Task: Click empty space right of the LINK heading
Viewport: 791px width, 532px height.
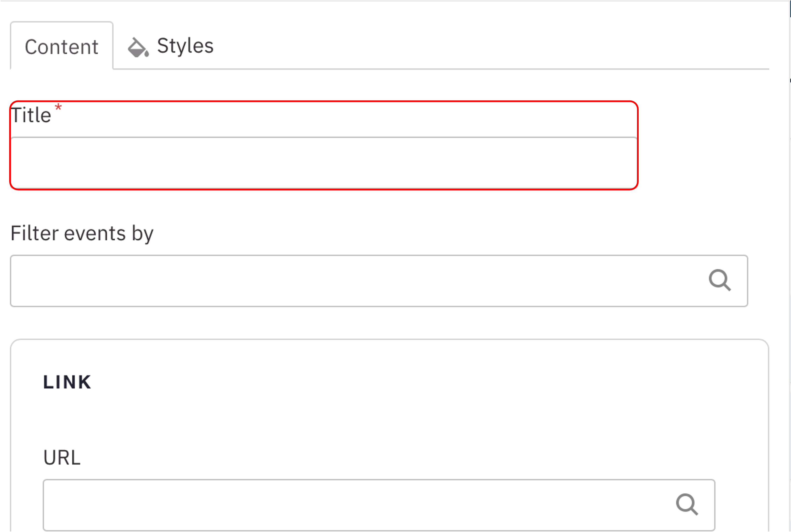Action: coord(407,382)
